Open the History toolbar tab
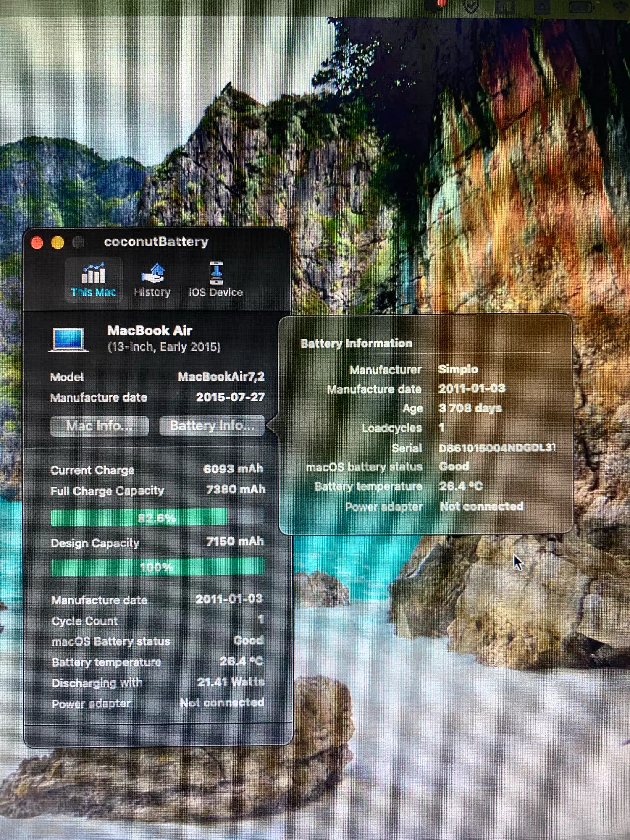 click(x=152, y=280)
